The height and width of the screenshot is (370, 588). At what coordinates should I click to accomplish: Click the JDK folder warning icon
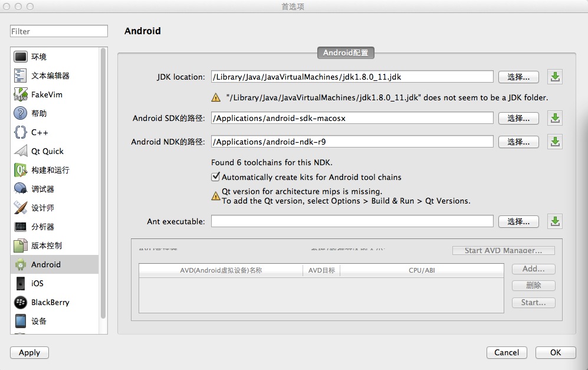tap(216, 98)
